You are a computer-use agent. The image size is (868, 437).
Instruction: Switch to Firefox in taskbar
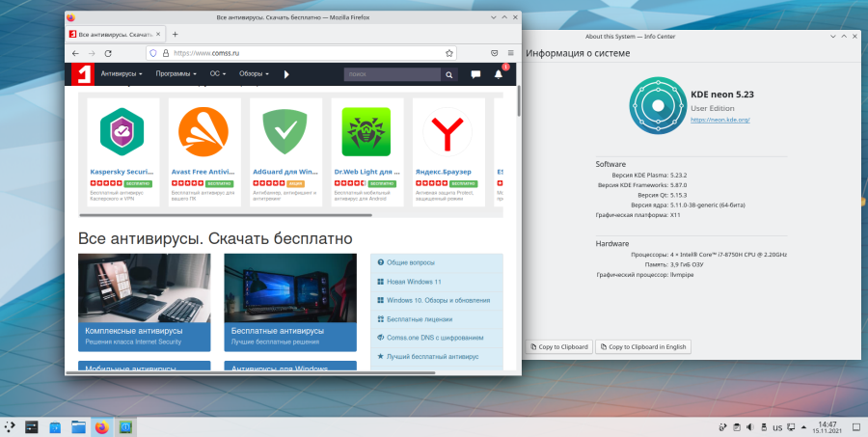[x=102, y=427]
